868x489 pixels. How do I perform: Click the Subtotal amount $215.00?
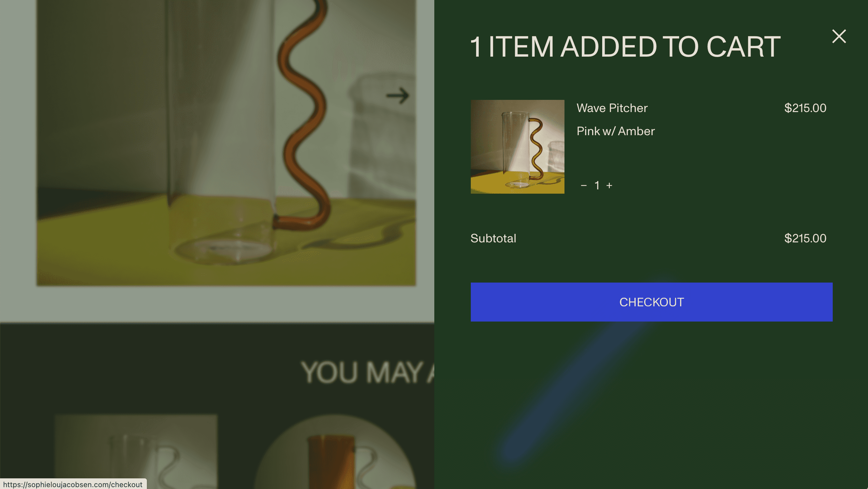pos(805,238)
